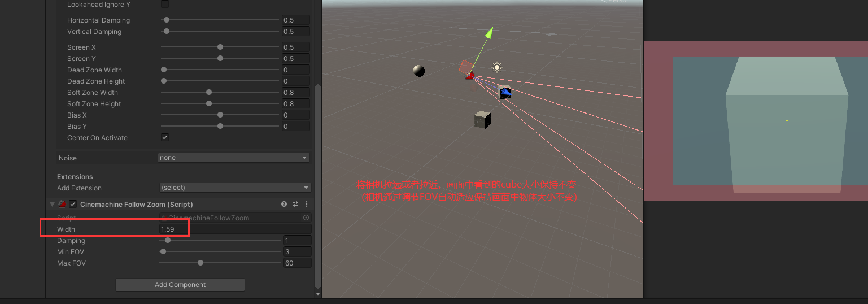This screenshot has width=868, height=304.
Task: Click Soft Zone Width value field
Action: (x=295, y=92)
